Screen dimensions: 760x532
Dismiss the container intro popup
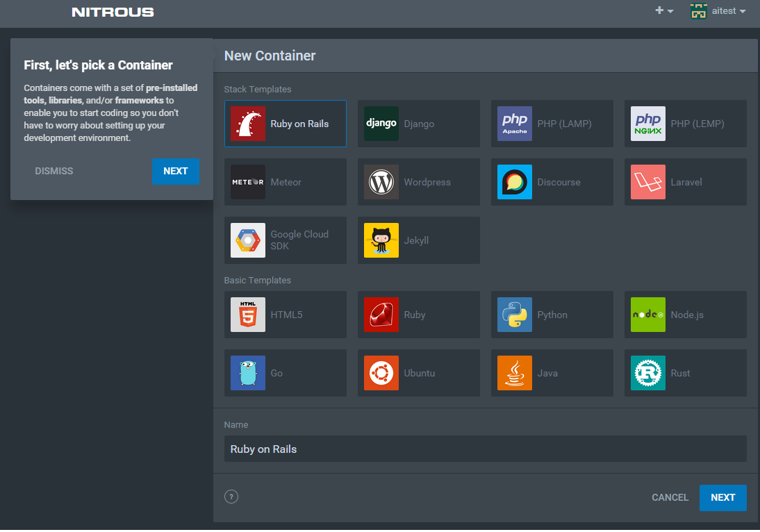click(53, 171)
